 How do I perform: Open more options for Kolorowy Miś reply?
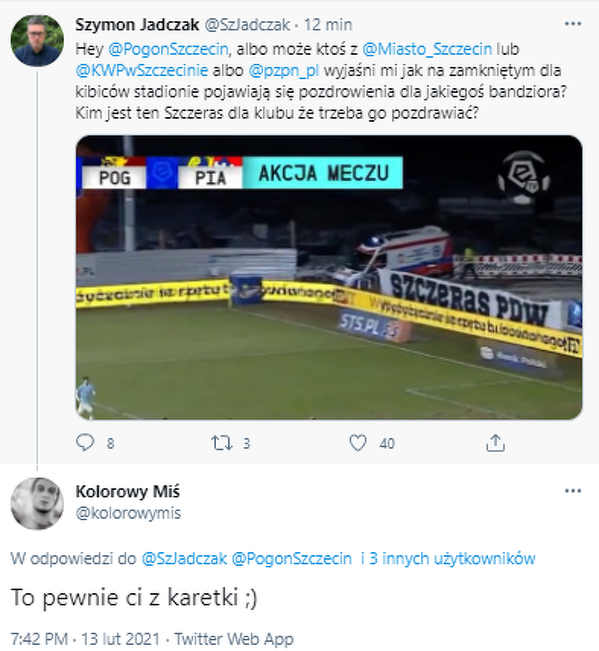coord(573,491)
